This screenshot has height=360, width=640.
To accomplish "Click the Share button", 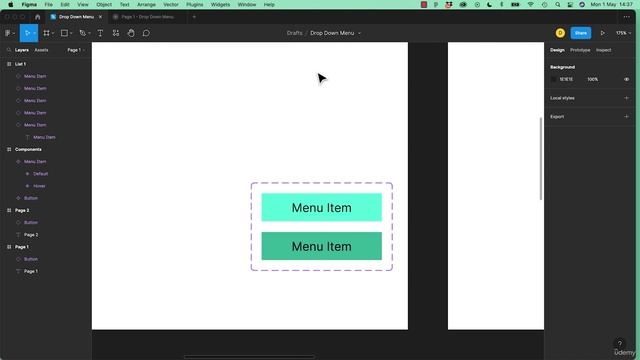I will click(581, 33).
